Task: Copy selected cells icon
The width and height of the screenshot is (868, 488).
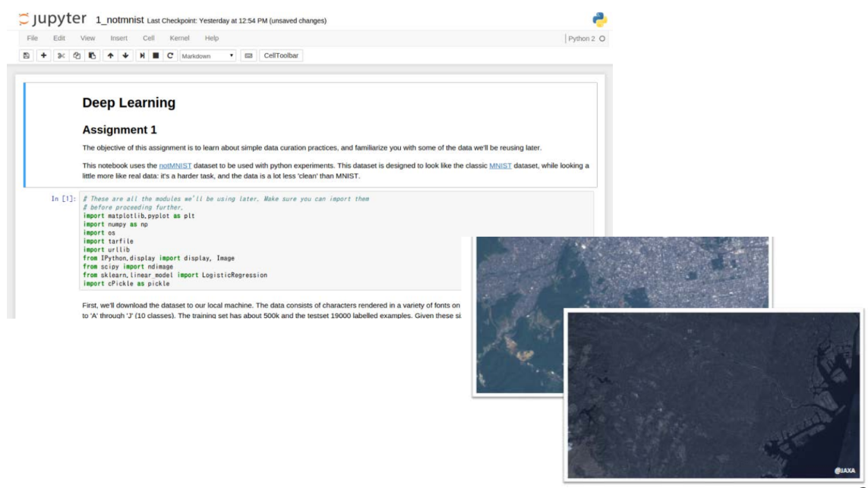Action: (x=77, y=55)
